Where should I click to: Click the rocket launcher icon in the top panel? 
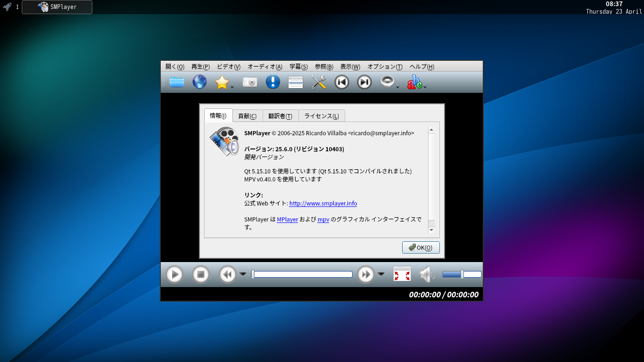(7, 7)
